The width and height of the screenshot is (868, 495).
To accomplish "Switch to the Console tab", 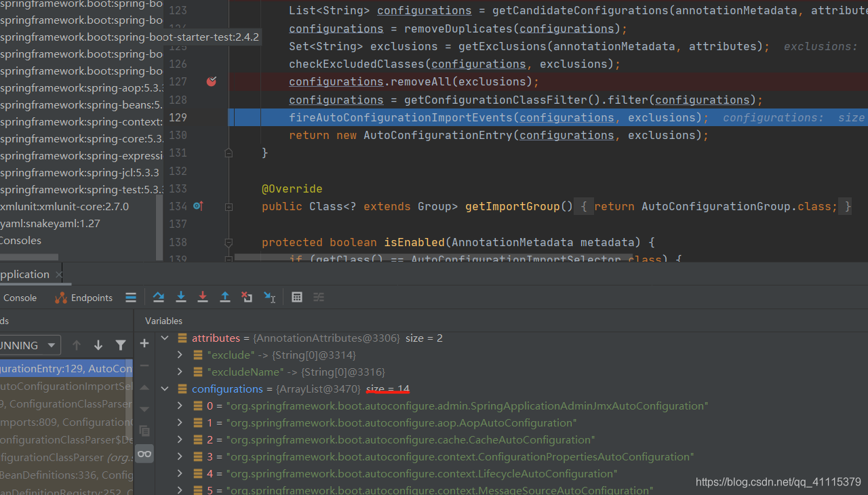I will click(20, 298).
